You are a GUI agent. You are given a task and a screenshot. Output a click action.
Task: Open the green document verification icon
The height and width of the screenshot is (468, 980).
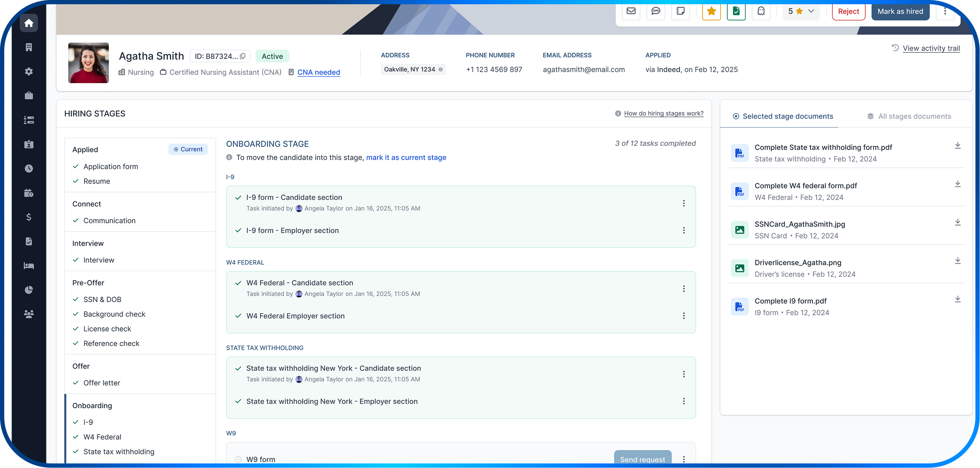[x=736, y=12]
